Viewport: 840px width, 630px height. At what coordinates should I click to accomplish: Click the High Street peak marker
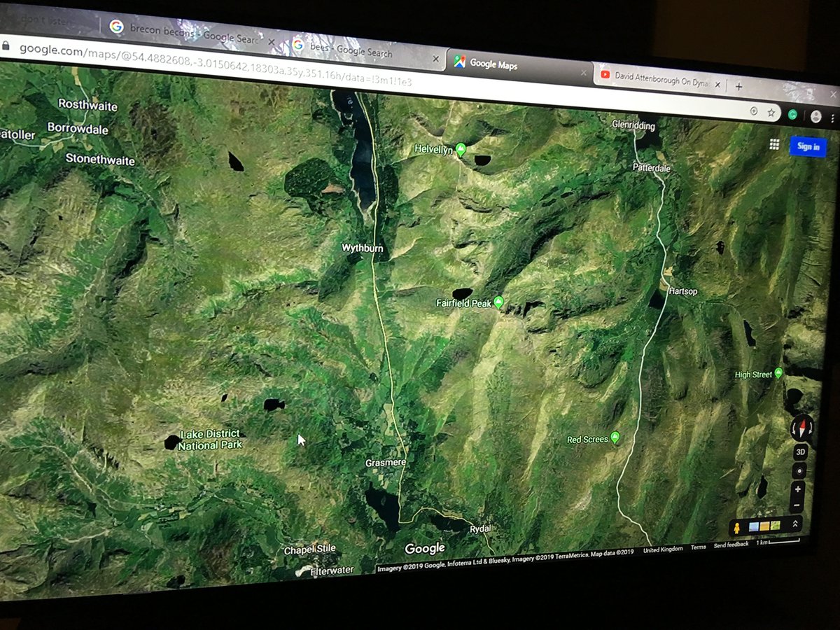778,374
